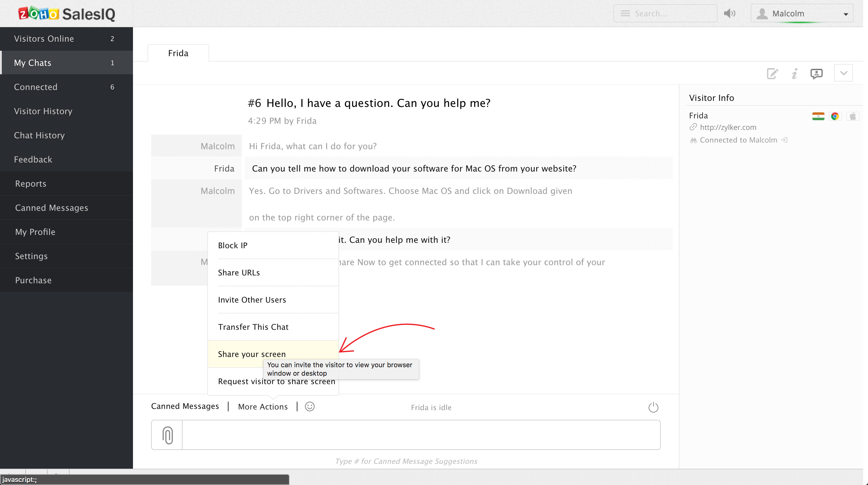Click the India flag icon

point(818,116)
